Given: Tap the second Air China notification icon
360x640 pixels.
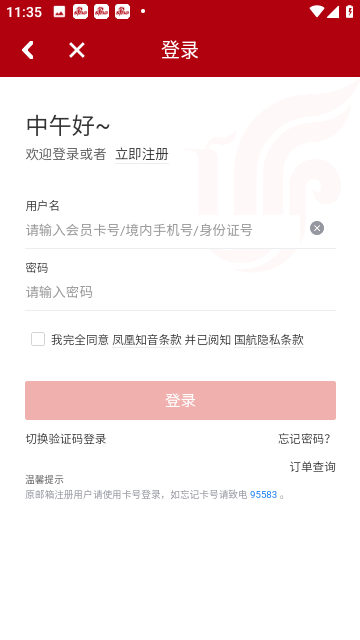Looking at the screenshot, I should (101, 12).
